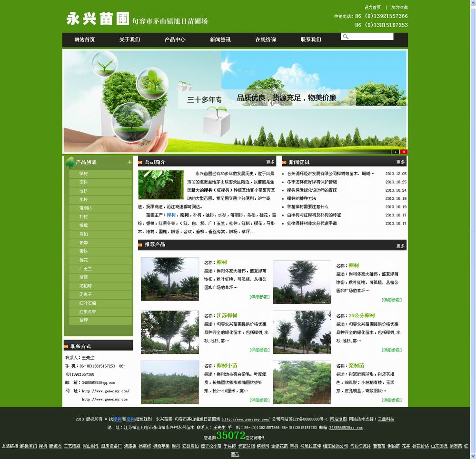Expand 更多 in the 推荐产品 section

coord(400,246)
